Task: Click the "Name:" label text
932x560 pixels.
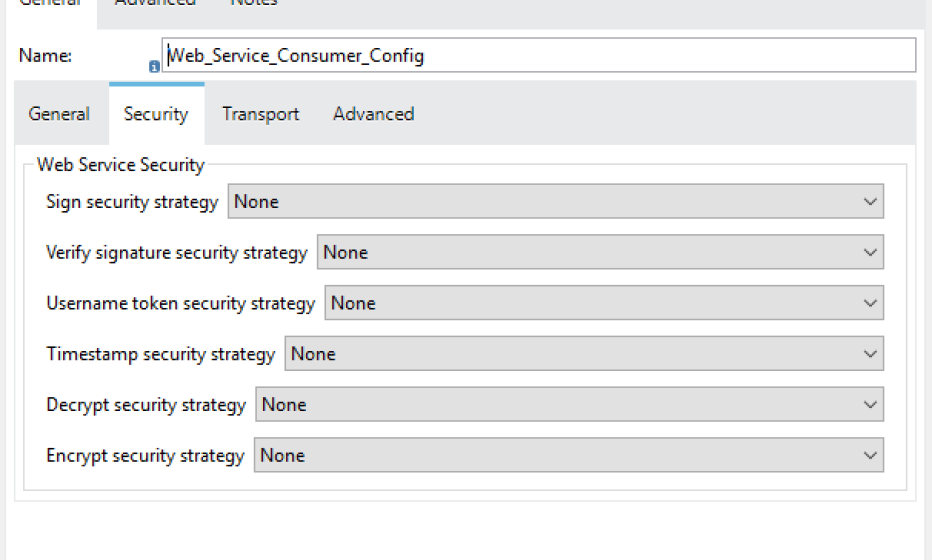Action: click(45, 56)
